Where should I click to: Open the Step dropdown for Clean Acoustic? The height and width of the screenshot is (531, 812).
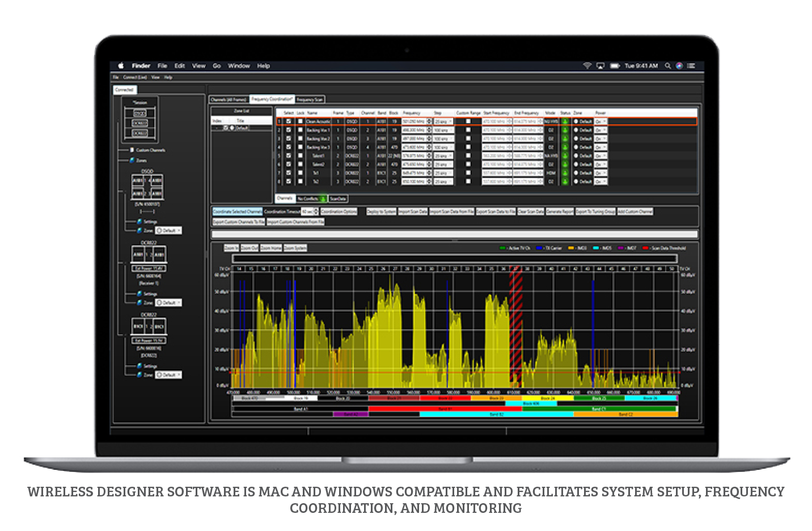(444, 121)
